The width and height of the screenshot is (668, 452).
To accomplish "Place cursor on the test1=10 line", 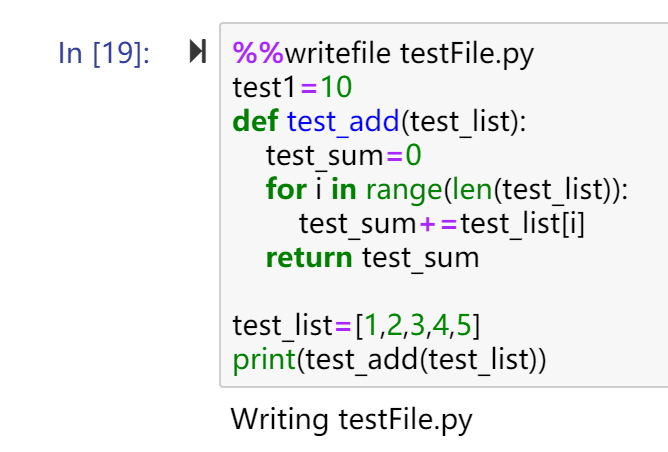I will click(292, 87).
